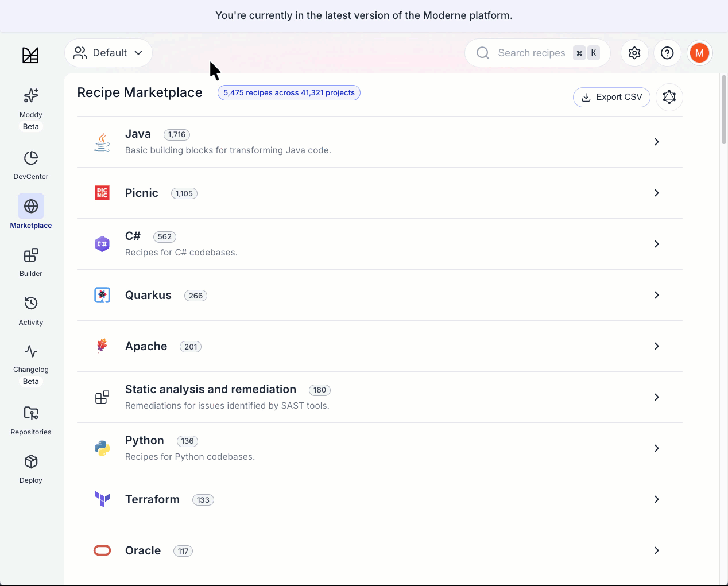This screenshot has width=728, height=586.
Task: Click the Python 136 count badge
Action: point(187,441)
